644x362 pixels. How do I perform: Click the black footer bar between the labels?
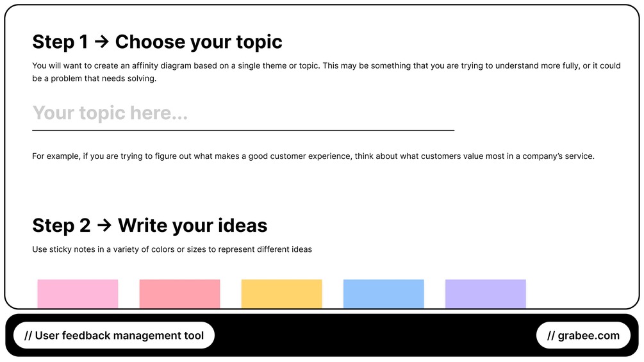click(x=375, y=335)
